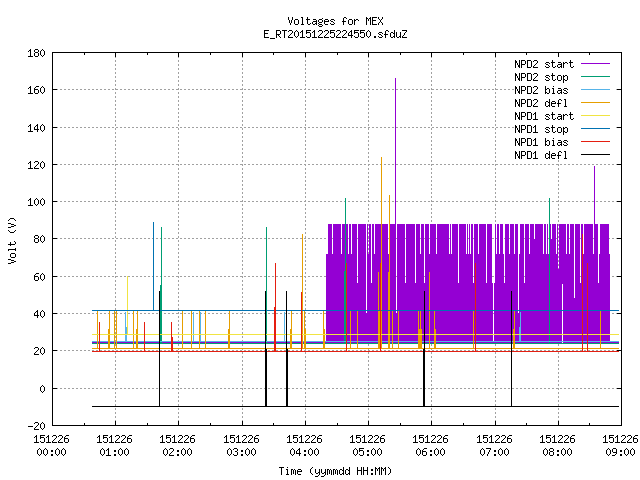Click the yellow NPD1 start legend line
This screenshot has height=480, width=640.
point(595,116)
